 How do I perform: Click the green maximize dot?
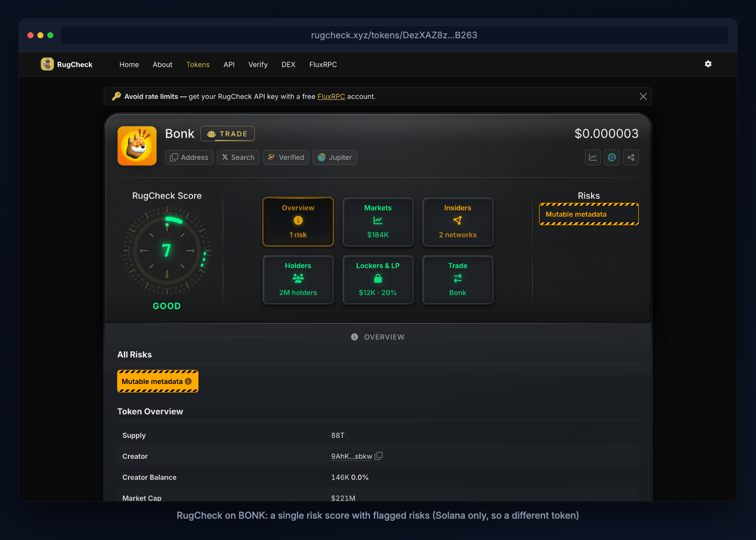coord(50,35)
